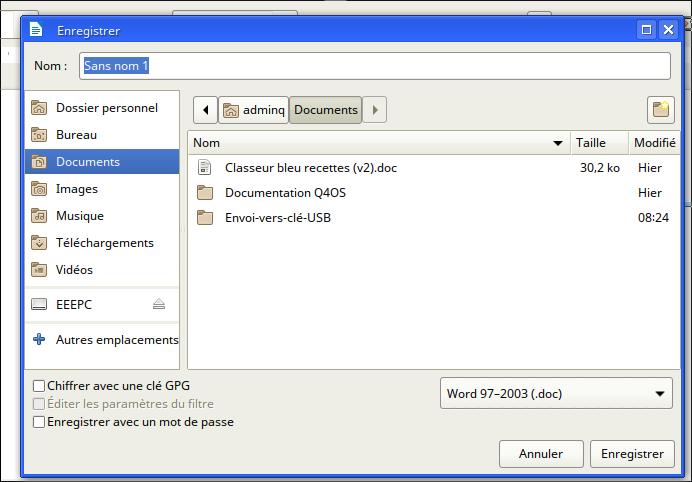Click the forward path arrow button

[375, 109]
